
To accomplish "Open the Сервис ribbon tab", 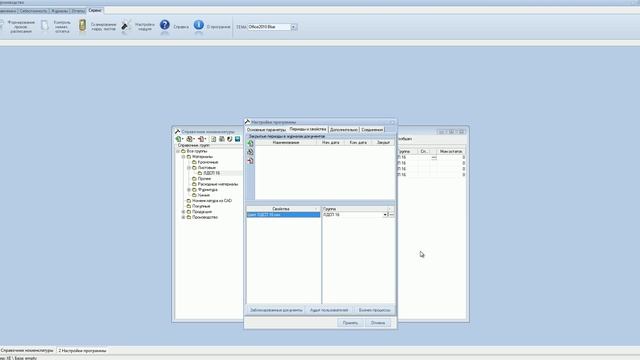I will click(x=95, y=10).
